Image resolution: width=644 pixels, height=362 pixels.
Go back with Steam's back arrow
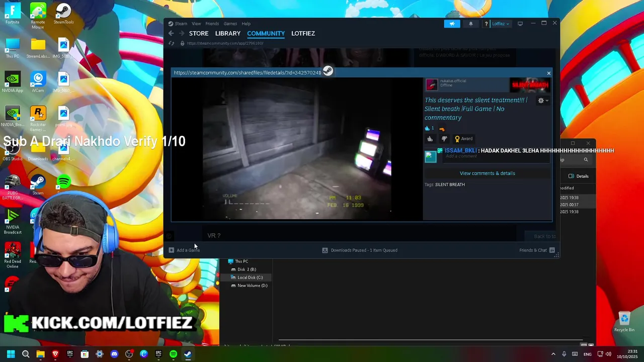171,33
